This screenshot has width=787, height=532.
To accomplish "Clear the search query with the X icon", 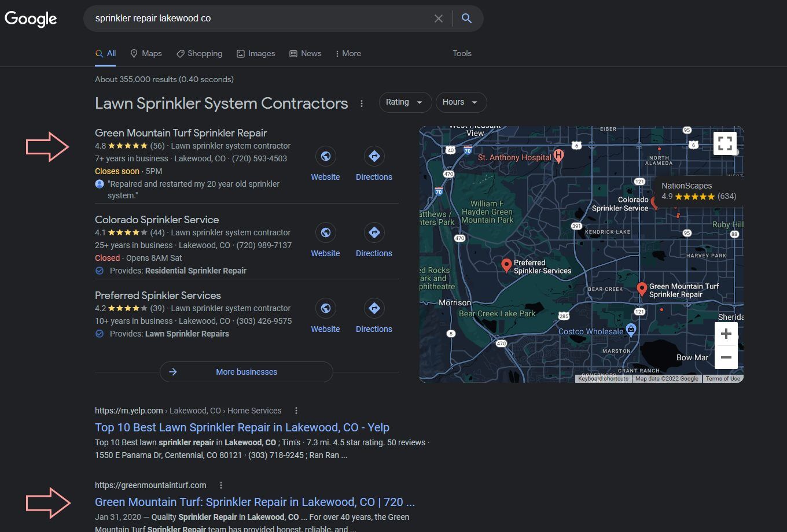I will 438,18.
